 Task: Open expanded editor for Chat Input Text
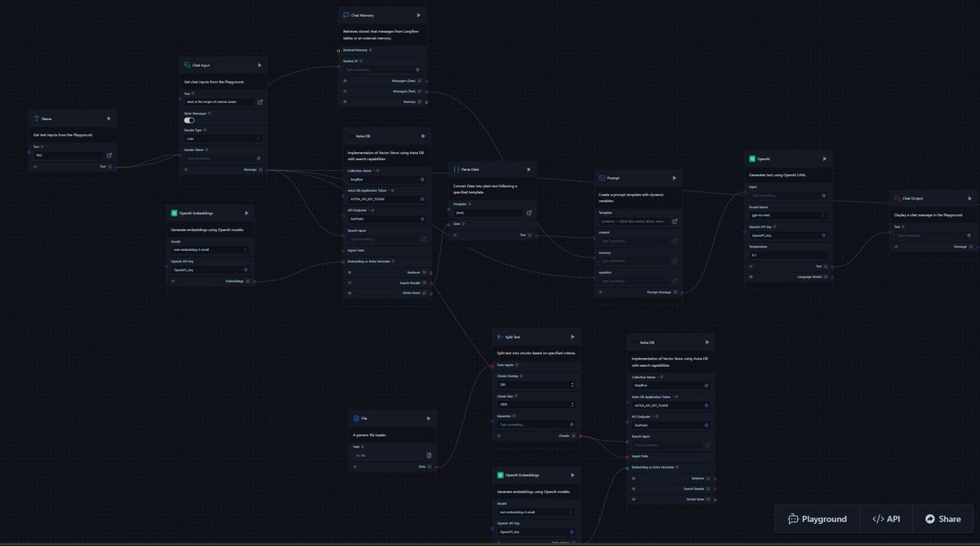tap(260, 102)
